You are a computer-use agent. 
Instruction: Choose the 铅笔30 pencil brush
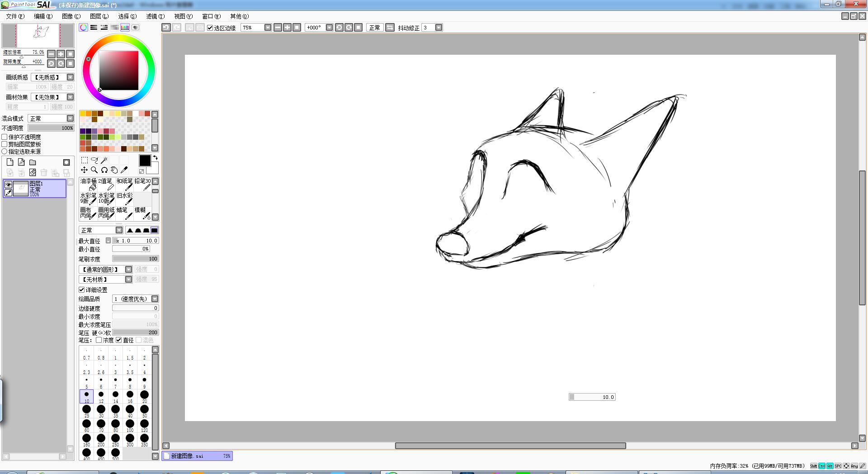[x=143, y=184]
